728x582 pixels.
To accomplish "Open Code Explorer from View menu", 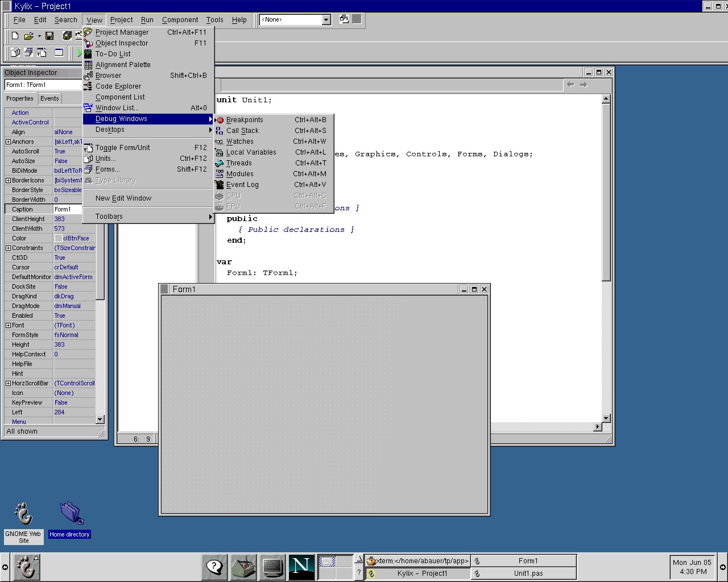I will tap(148, 86).
